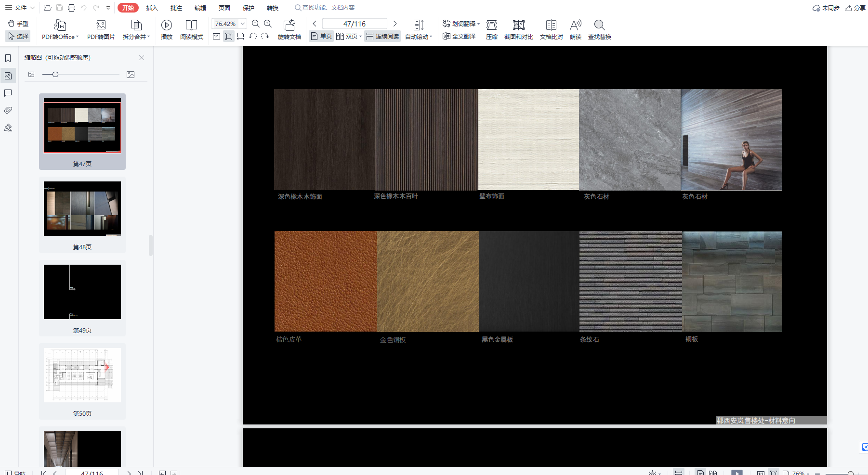Screen dimensions: 868x475
Task: Click the 压缩 compress tool
Action: click(x=492, y=30)
